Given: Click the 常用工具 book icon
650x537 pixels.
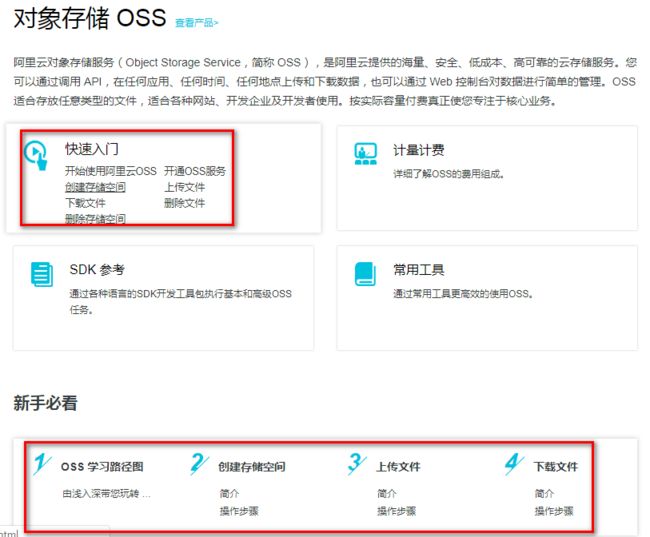Looking at the screenshot, I should (x=365, y=274).
